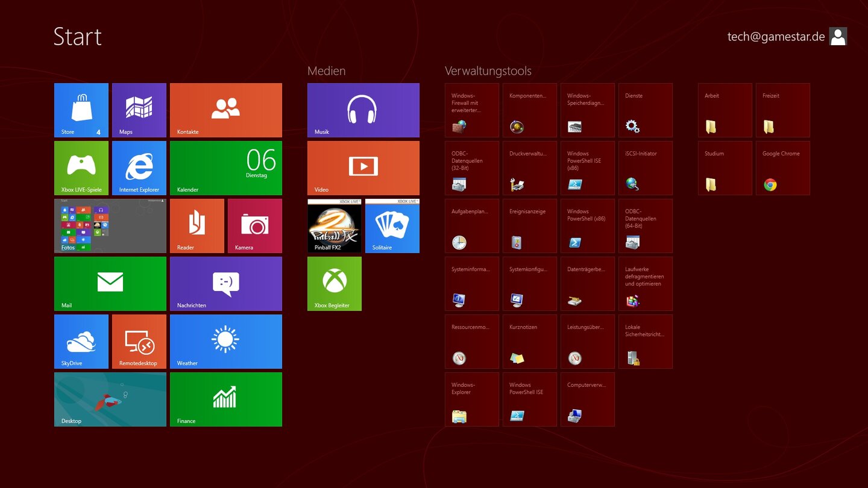
Task: Open the Ereignisanzeige tile
Action: pos(530,226)
